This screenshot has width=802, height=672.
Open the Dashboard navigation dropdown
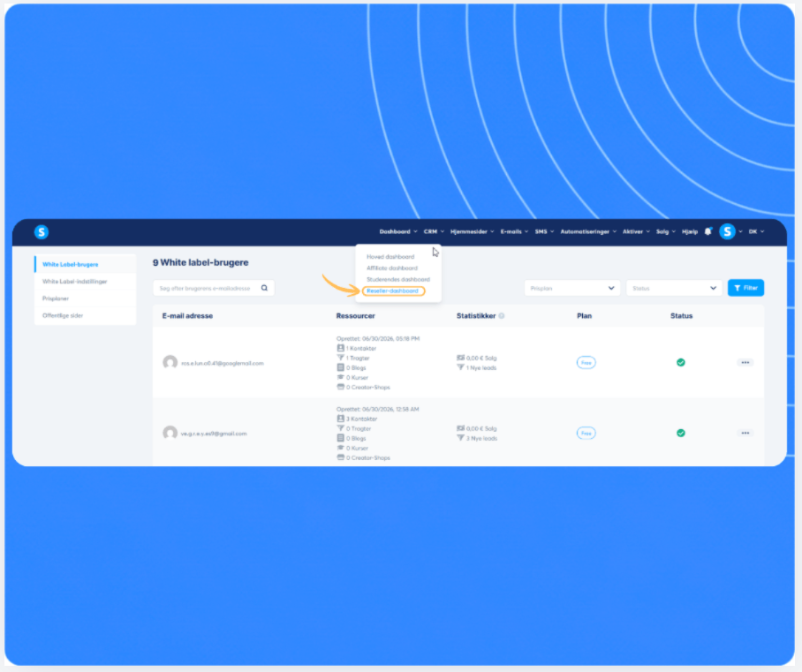tap(398, 231)
